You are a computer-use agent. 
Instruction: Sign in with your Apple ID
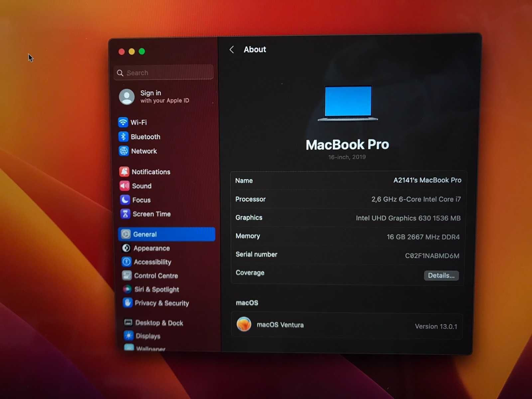[x=164, y=96]
